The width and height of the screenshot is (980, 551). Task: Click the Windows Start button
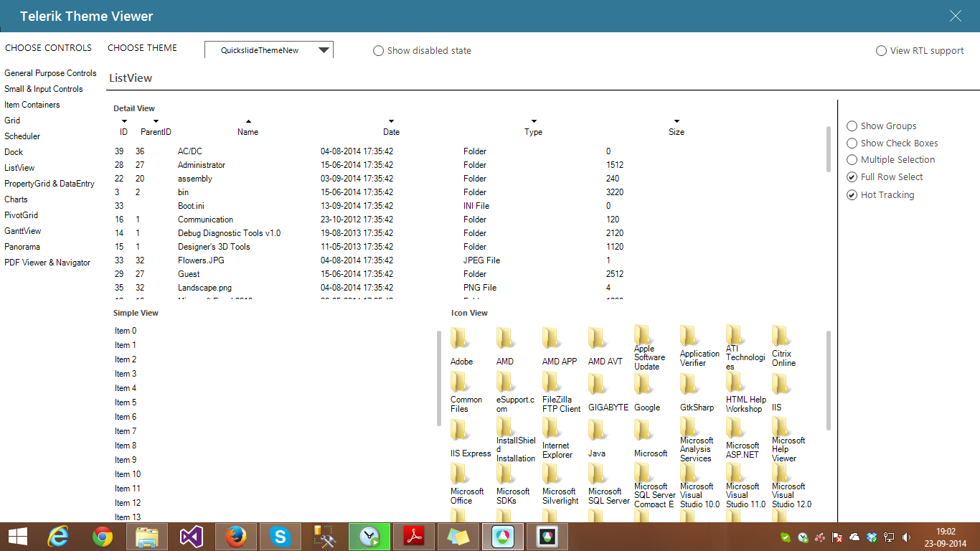click(x=17, y=537)
